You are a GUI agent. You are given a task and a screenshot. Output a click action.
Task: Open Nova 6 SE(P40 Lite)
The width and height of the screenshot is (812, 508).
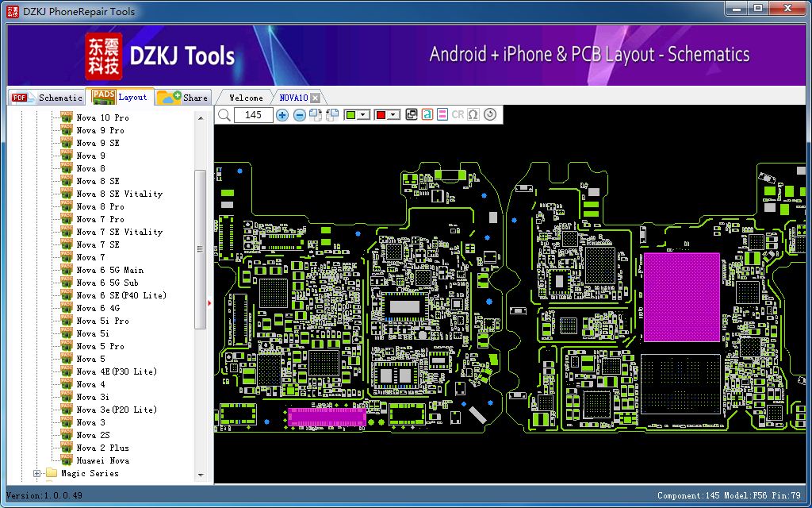(x=121, y=295)
